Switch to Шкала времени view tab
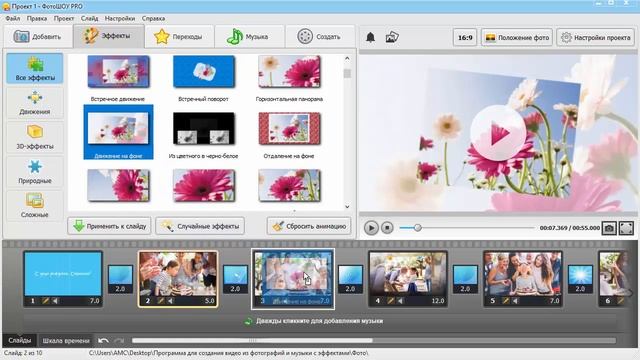Screen dimensions: 640x360 [66, 340]
